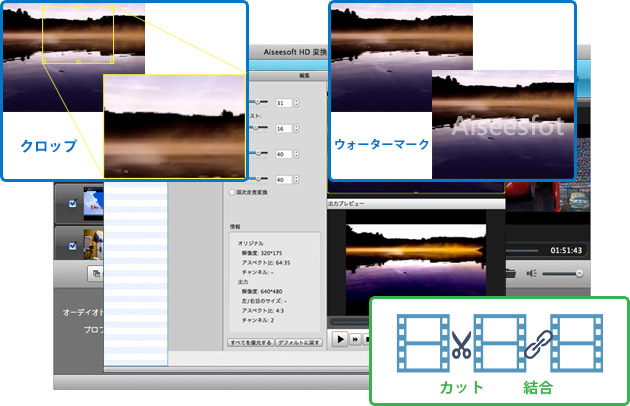Click the input field showing 31
This screenshot has height=406, width=630.
(283, 103)
